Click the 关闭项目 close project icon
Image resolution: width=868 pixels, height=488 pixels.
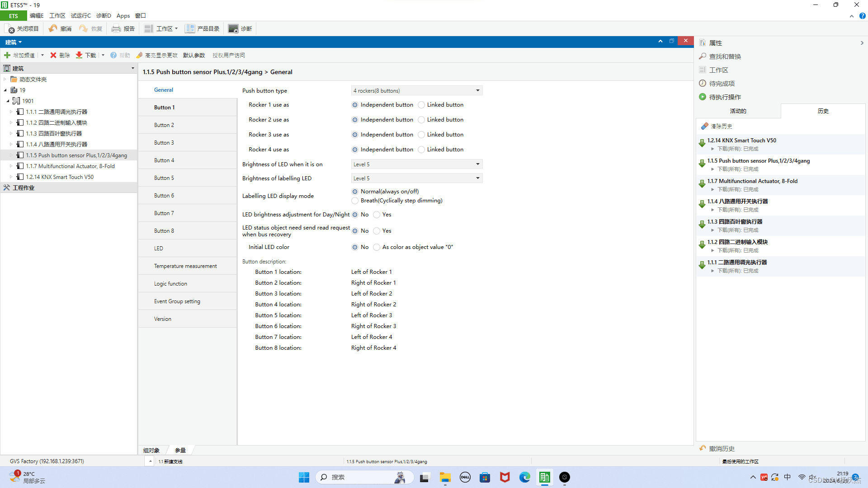(10, 29)
